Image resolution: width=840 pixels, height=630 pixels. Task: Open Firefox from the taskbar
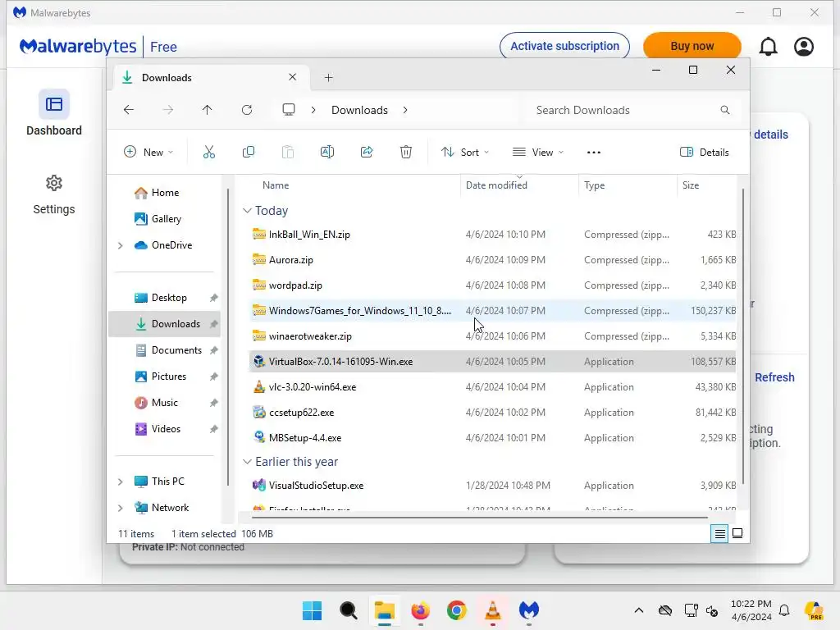[421, 610]
